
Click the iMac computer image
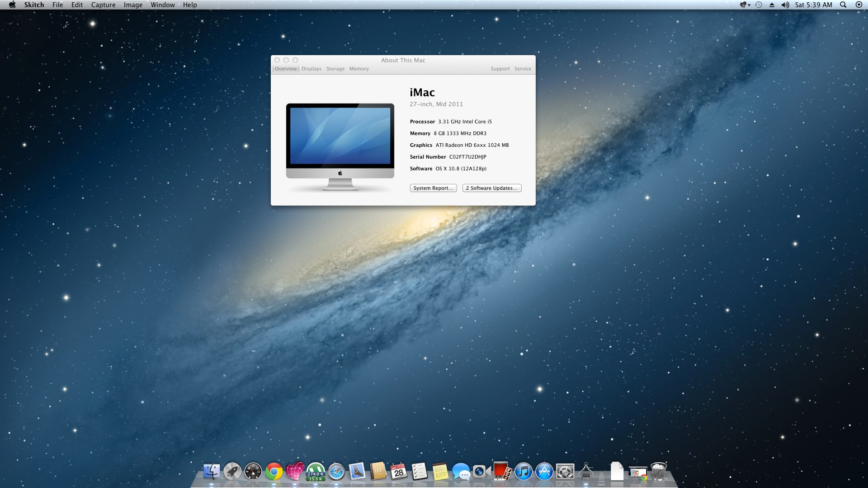(x=340, y=146)
